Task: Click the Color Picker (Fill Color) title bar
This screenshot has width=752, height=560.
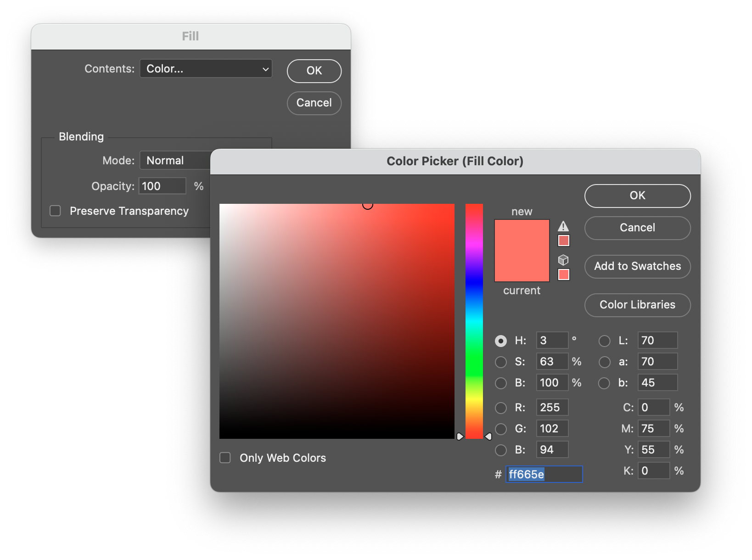Action: coord(455,161)
